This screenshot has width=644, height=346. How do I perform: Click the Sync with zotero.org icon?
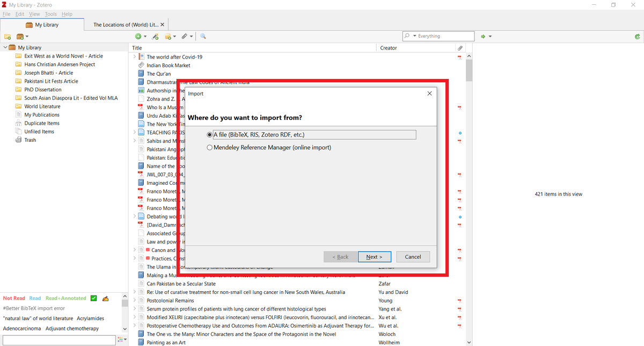(637, 37)
